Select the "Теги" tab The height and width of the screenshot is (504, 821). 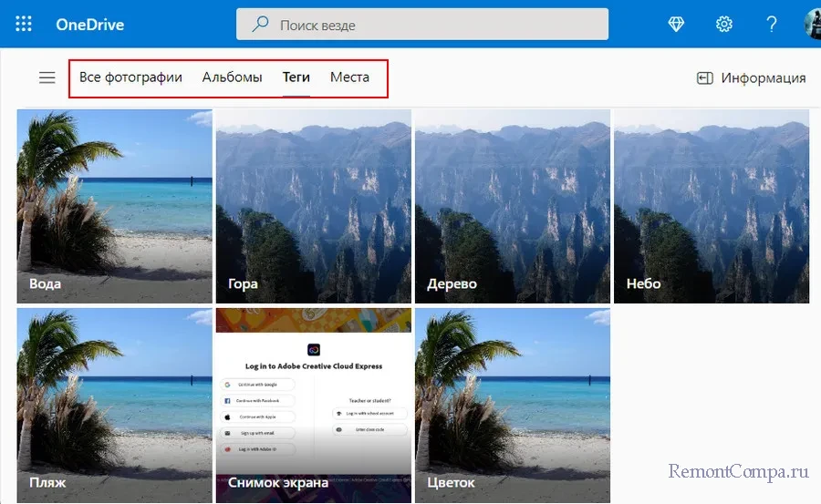point(296,77)
